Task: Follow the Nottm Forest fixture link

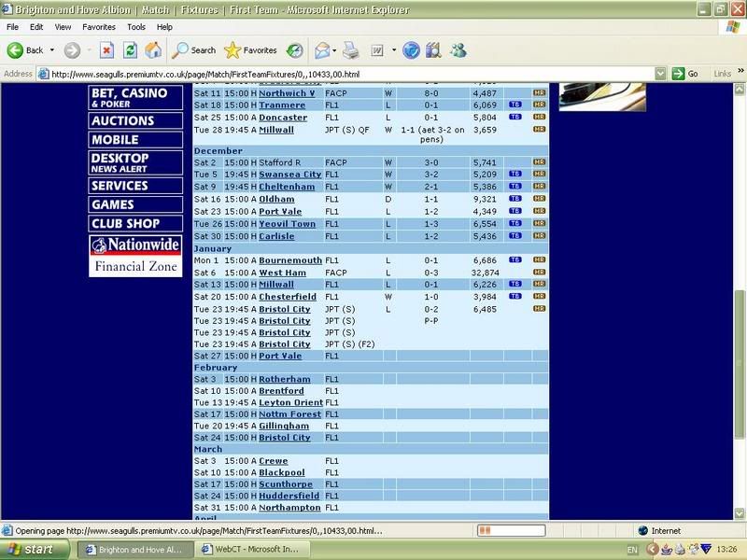Action: (289, 414)
